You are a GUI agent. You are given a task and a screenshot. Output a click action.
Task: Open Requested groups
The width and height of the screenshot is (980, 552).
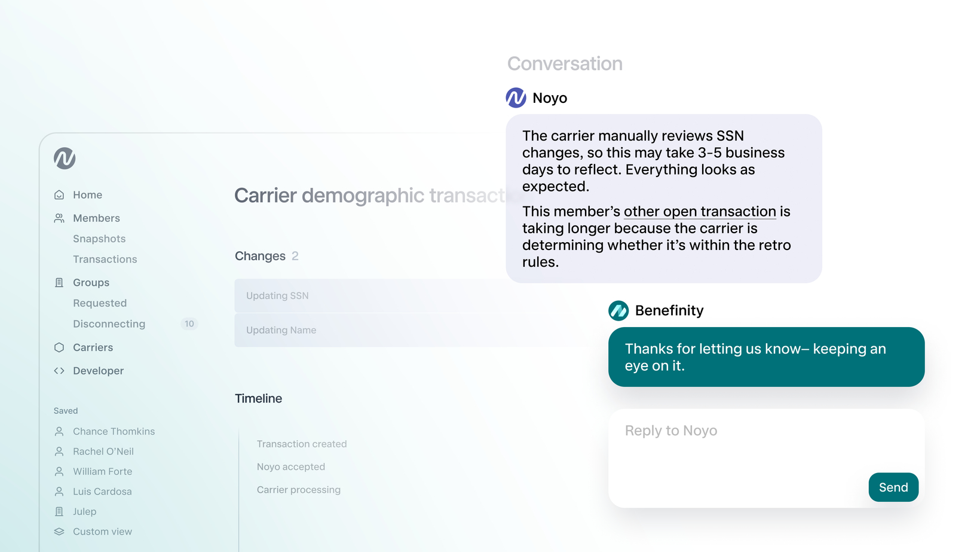pos(100,303)
